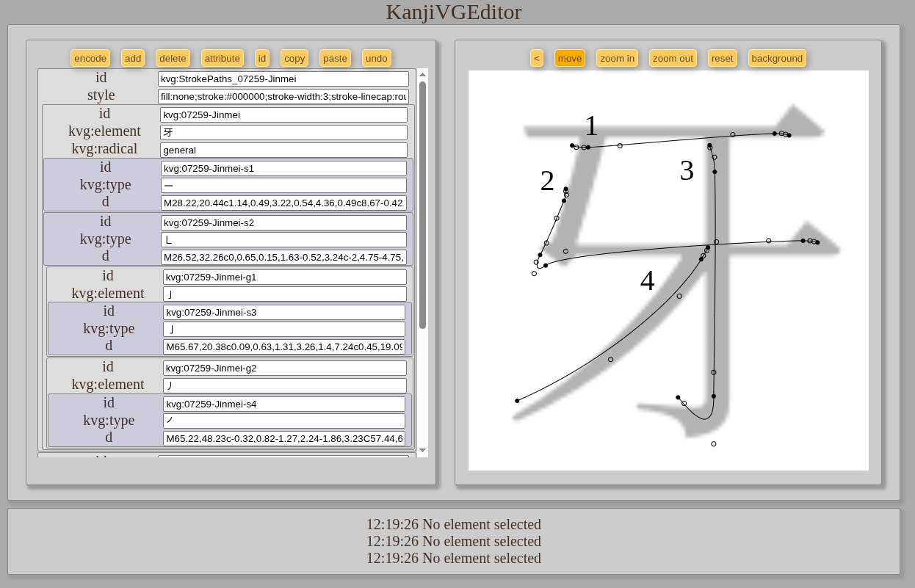Zoom in on the kanji canvas
The width and height of the screenshot is (915, 588).
(x=618, y=58)
